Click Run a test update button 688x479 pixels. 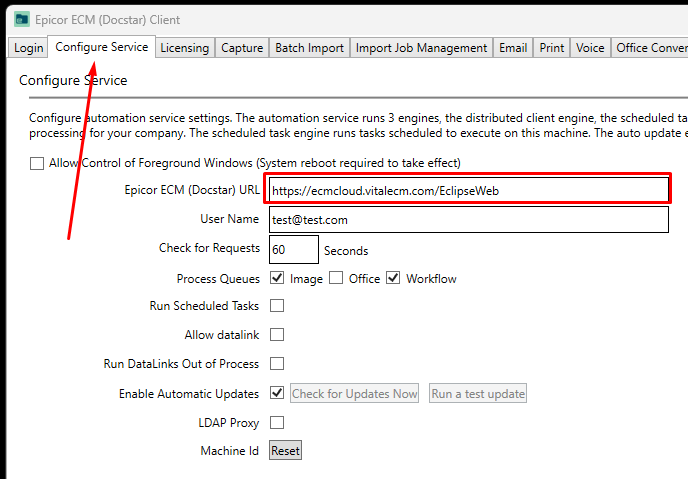tap(478, 393)
